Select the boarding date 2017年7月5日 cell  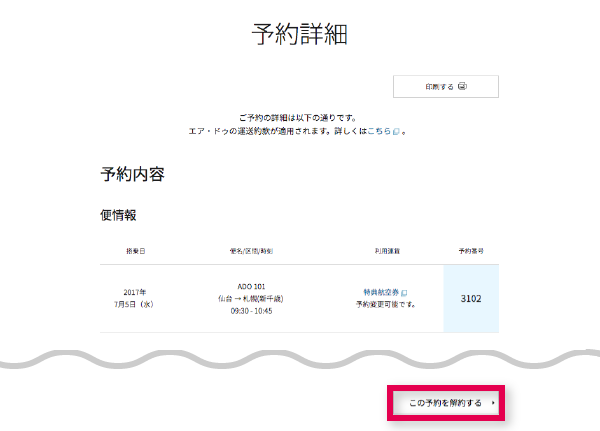pos(134,298)
